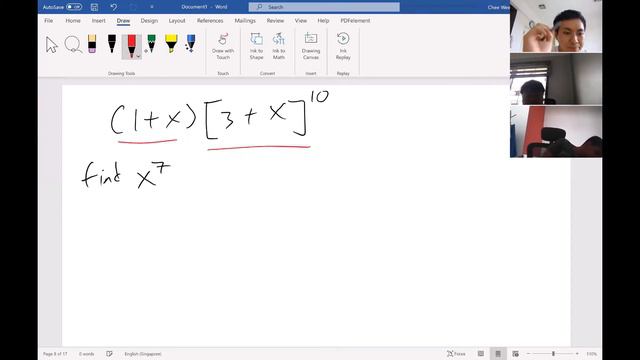Switch to the References tab
Image resolution: width=640 pixels, height=360 pixels.
(x=210, y=20)
